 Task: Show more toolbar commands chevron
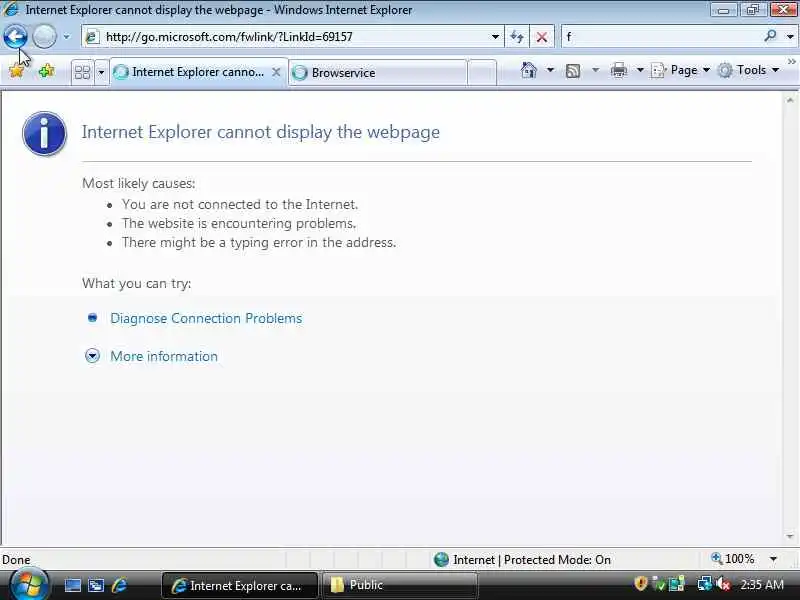[x=792, y=62]
